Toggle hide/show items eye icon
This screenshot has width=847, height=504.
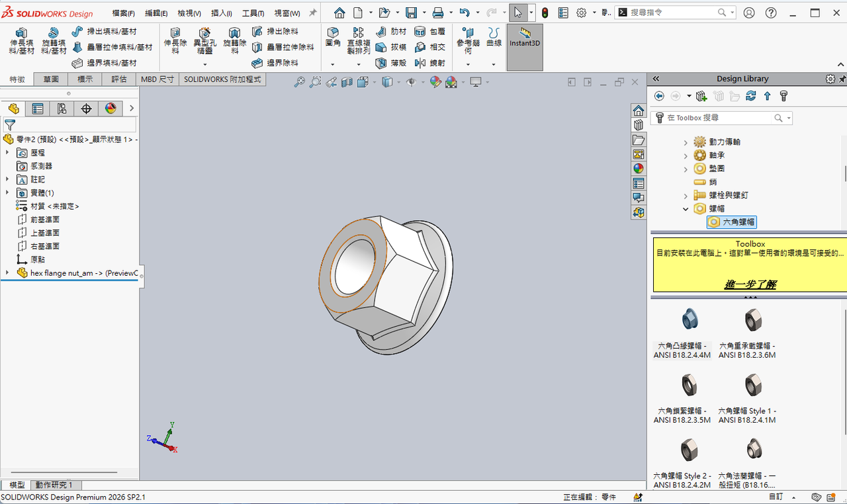pos(411,82)
